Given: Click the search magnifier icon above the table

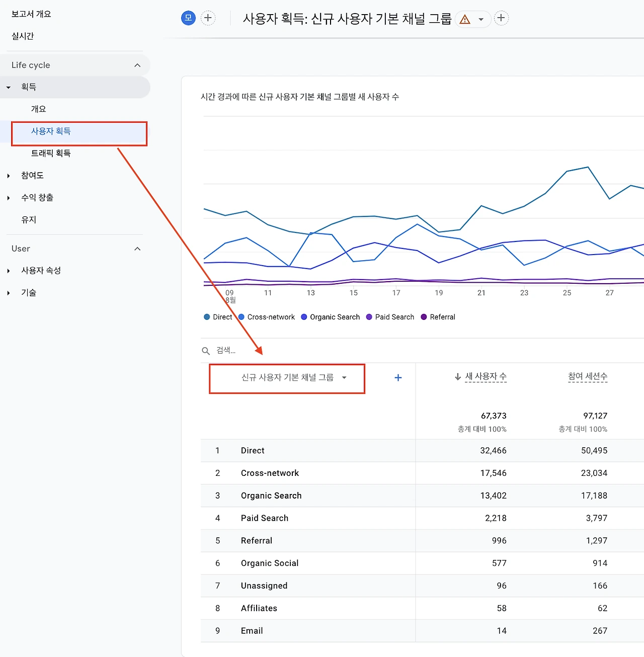Looking at the screenshot, I should click(x=206, y=351).
